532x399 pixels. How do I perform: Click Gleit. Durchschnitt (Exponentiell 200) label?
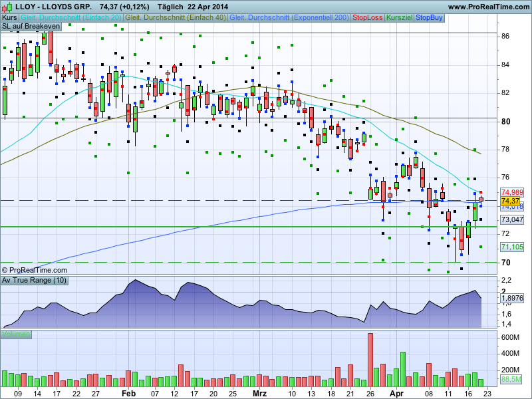[x=289, y=18]
